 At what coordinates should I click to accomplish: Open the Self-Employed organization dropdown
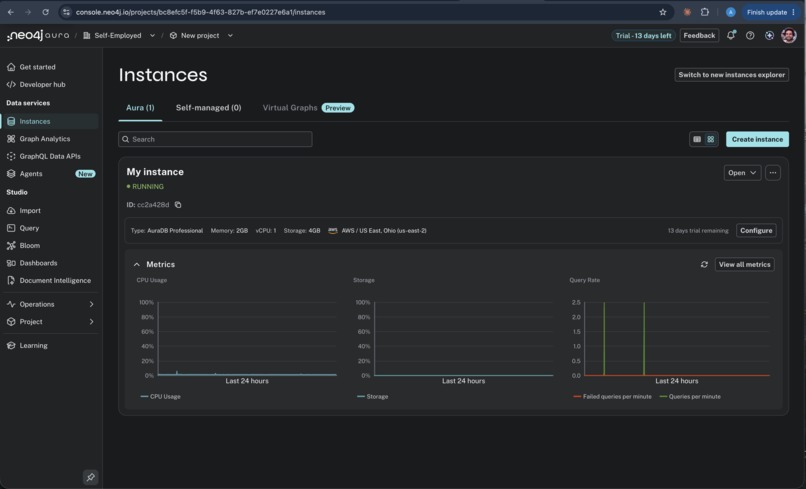119,35
